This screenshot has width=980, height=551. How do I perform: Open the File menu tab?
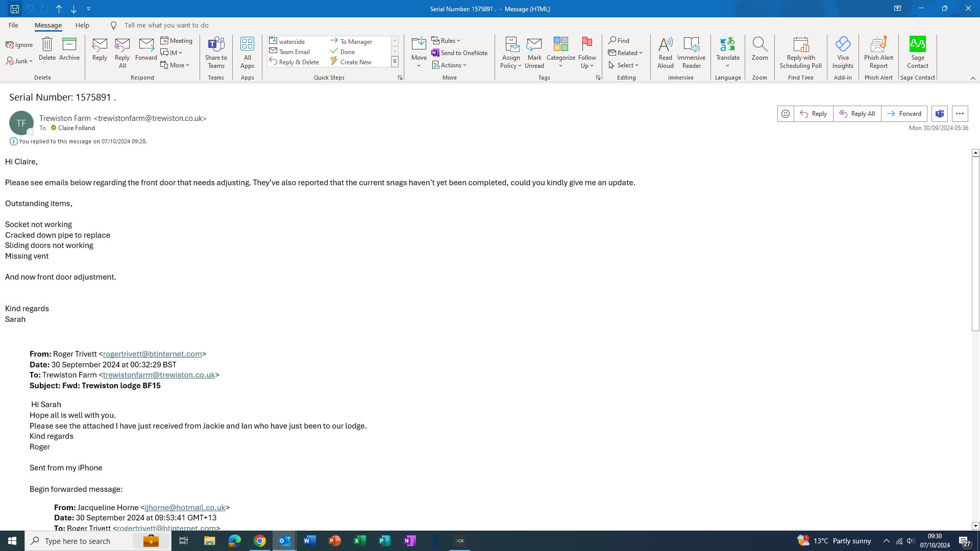click(x=13, y=25)
